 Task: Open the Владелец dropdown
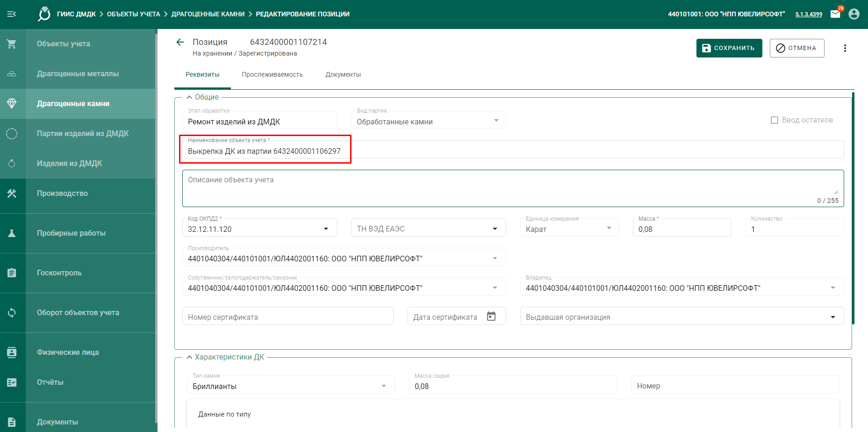[682, 287]
